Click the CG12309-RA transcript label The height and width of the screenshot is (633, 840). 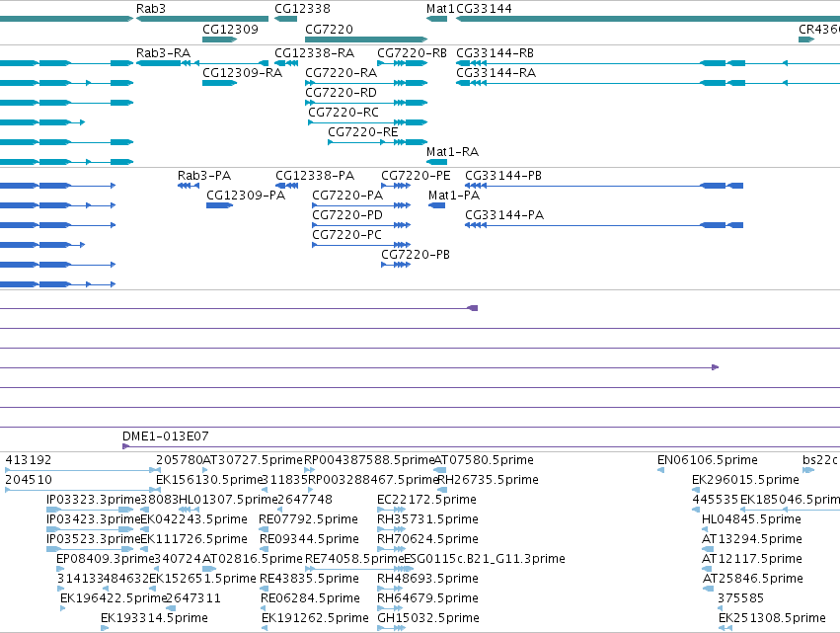point(242,72)
